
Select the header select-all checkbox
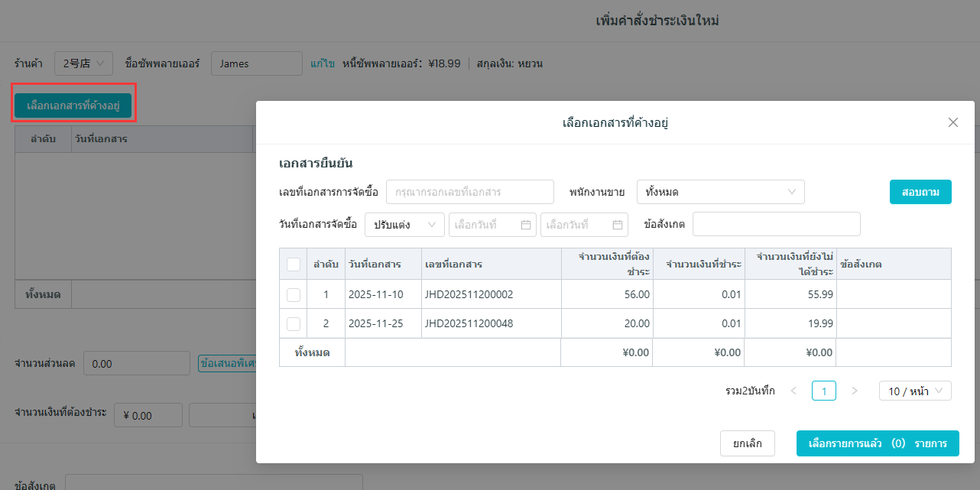[293, 264]
